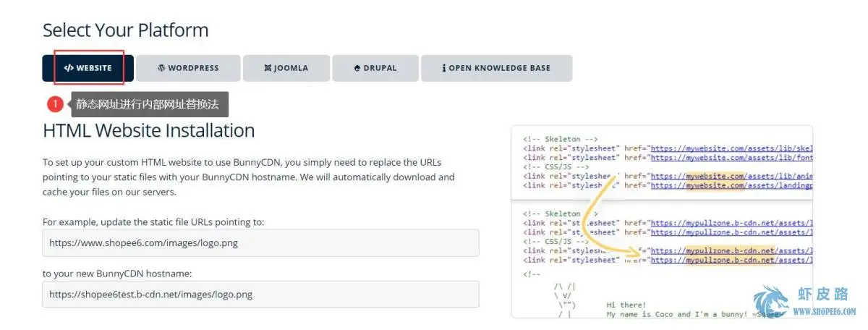The height and width of the screenshot is (330, 868).
Task: Click the info icon on Knowledge Base tab
Action: [444, 68]
